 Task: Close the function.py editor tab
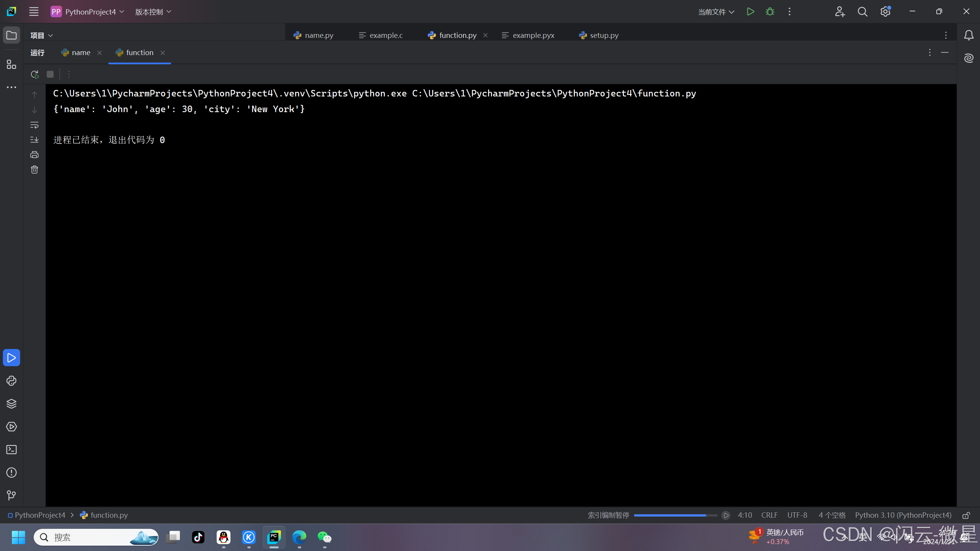tap(485, 35)
